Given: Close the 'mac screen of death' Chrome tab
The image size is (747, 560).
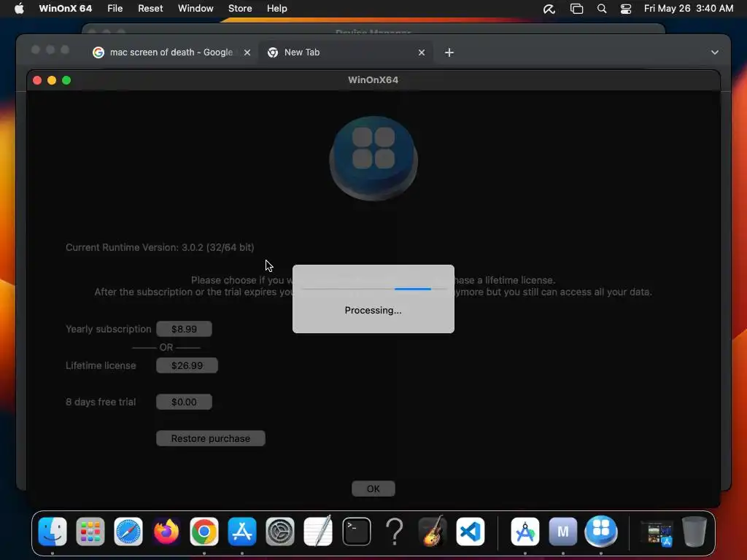Looking at the screenshot, I should (247, 52).
